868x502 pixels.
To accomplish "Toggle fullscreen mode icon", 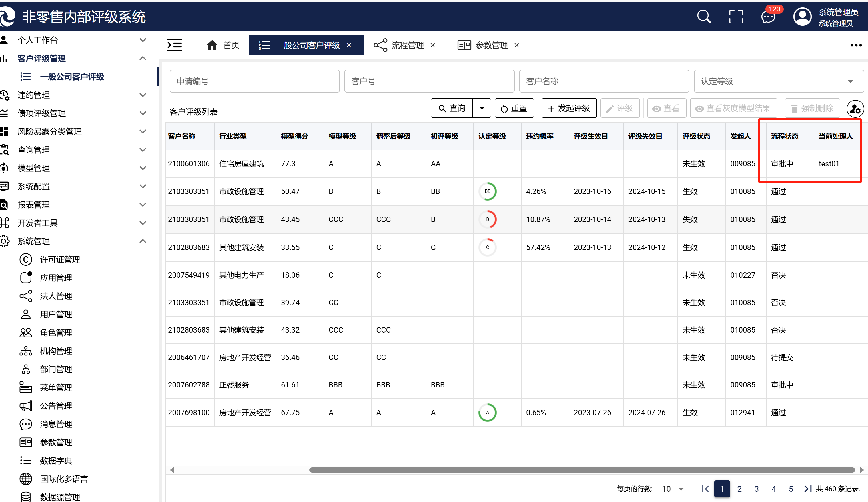I will (736, 17).
